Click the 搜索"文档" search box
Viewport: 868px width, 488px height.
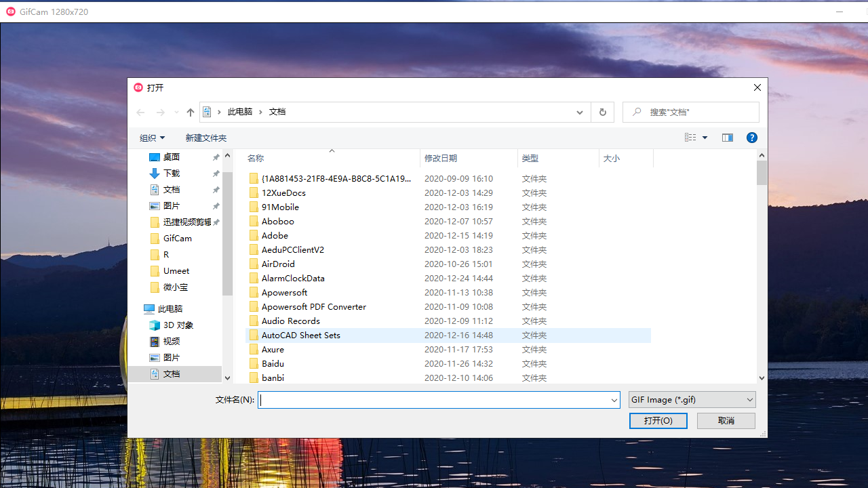pos(698,113)
